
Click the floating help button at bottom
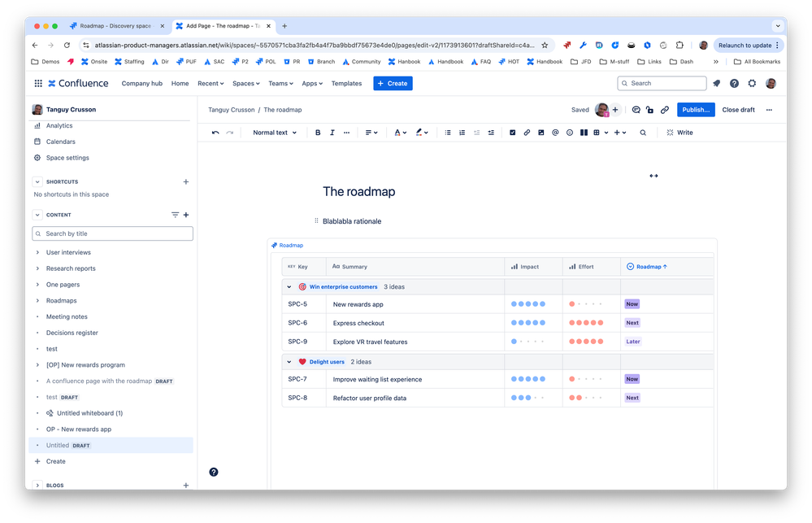click(213, 473)
